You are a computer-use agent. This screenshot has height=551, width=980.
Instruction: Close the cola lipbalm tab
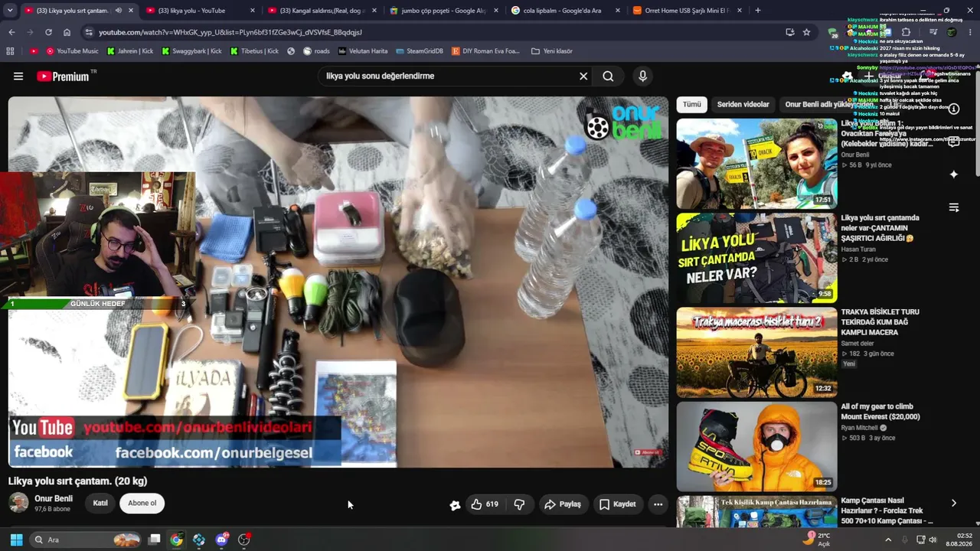point(618,11)
